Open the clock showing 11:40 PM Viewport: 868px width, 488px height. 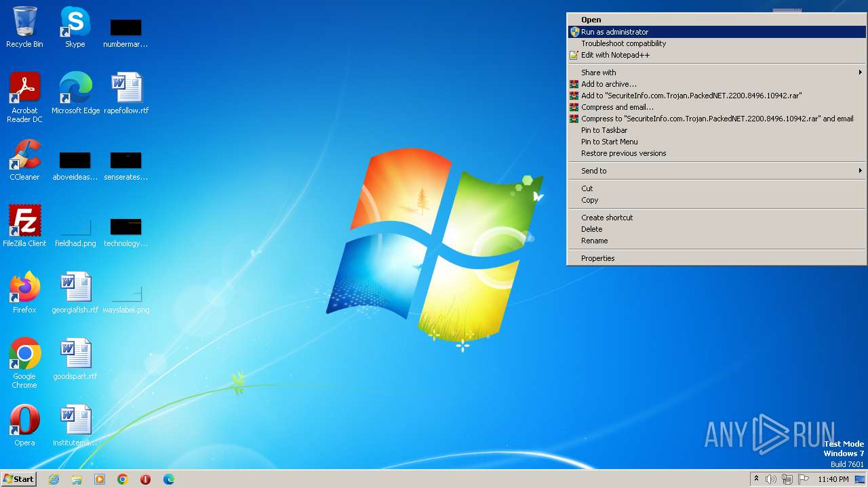click(x=833, y=479)
